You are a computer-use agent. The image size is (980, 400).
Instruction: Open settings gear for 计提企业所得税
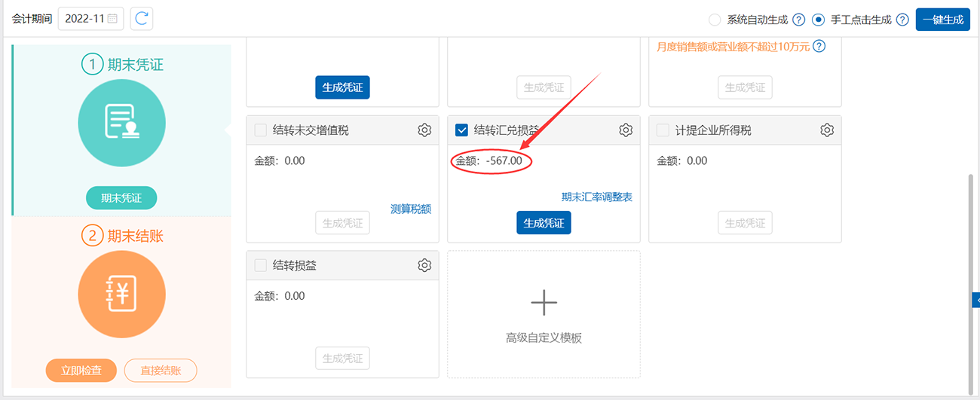pyautogui.click(x=827, y=130)
